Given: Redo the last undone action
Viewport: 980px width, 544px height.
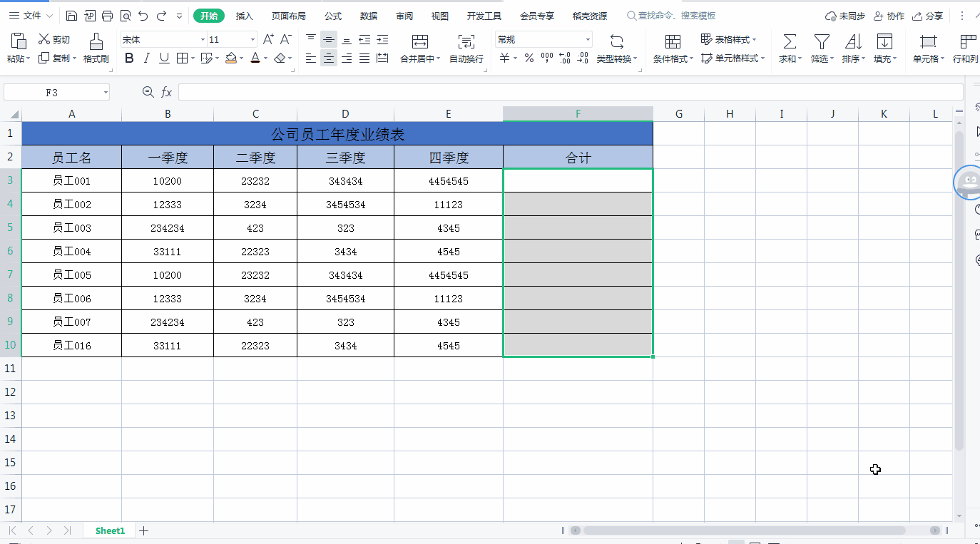Looking at the screenshot, I should 161,16.
